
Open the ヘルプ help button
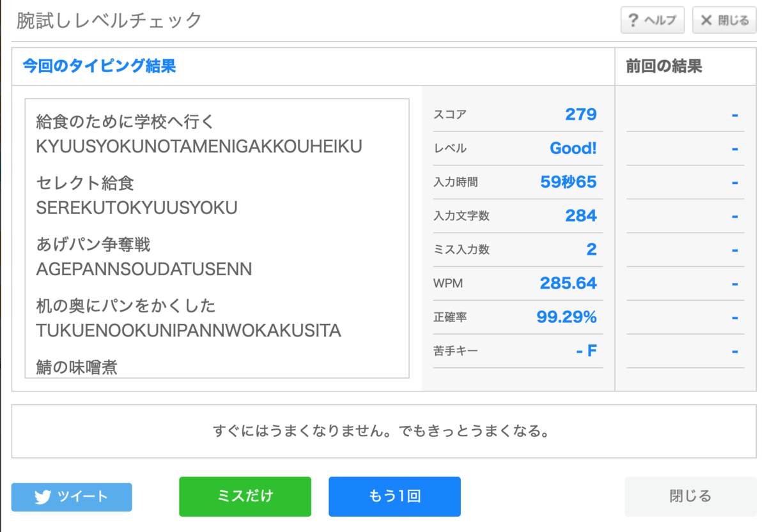653,20
